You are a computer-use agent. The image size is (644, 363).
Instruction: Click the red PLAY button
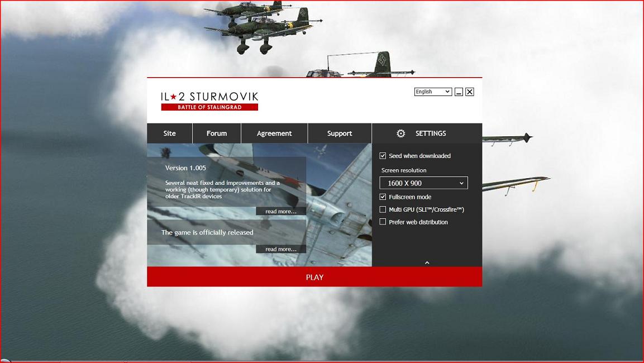click(x=314, y=277)
